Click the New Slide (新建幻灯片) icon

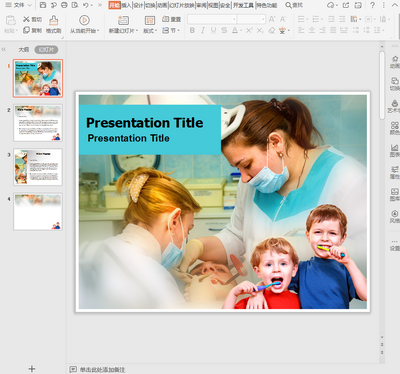click(123, 21)
